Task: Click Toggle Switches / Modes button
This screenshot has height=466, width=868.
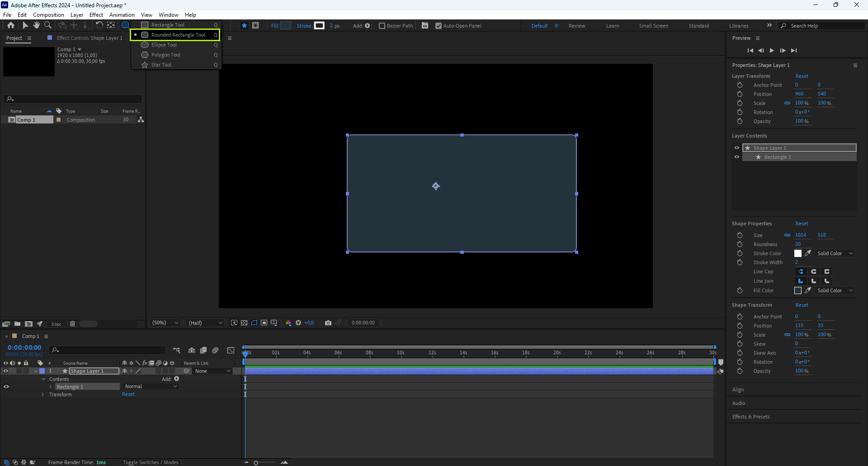Action: pyautogui.click(x=151, y=462)
